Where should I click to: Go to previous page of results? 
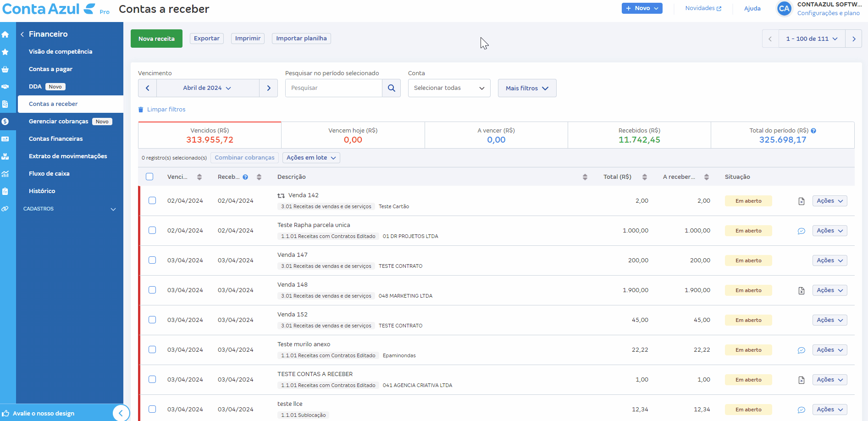[770, 39]
